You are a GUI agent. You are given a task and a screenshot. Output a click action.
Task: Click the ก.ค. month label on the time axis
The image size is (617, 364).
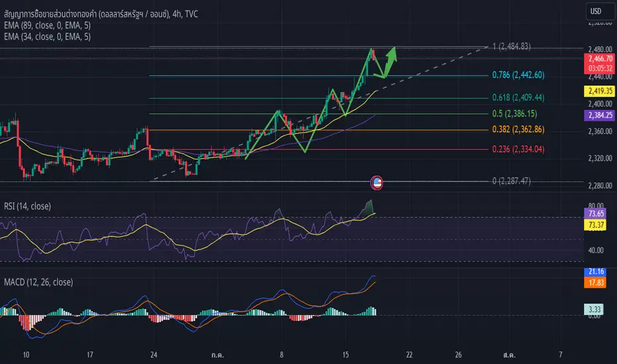(217, 355)
